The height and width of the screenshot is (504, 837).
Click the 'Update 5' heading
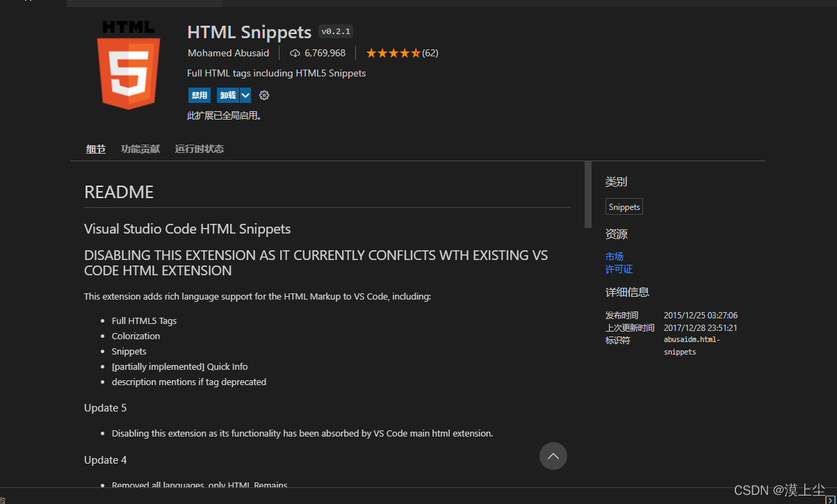(x=106, y=408)
